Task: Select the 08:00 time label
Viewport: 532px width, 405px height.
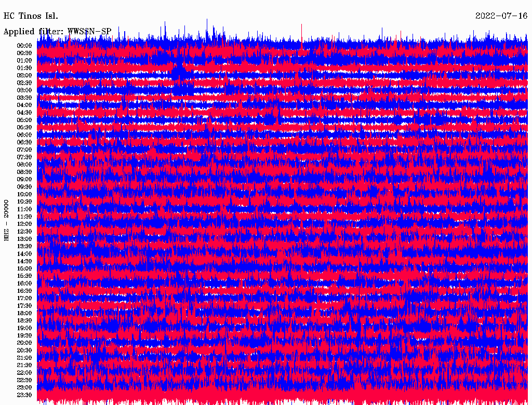Action: click(24, 165)
